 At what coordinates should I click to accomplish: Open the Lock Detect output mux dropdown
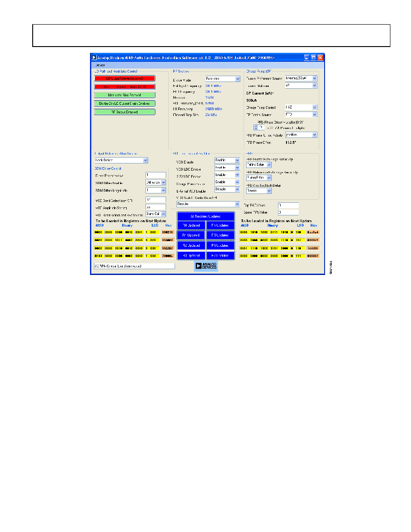(121, 160)
